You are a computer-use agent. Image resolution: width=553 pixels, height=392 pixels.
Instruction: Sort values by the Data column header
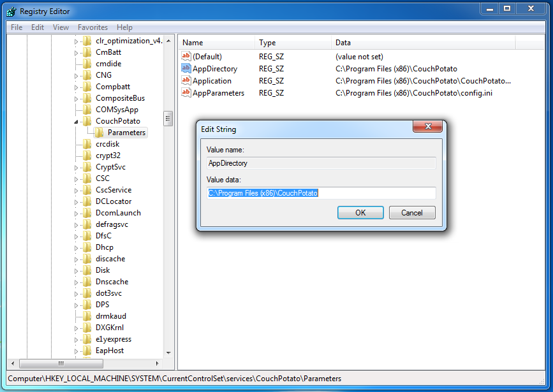424,43
